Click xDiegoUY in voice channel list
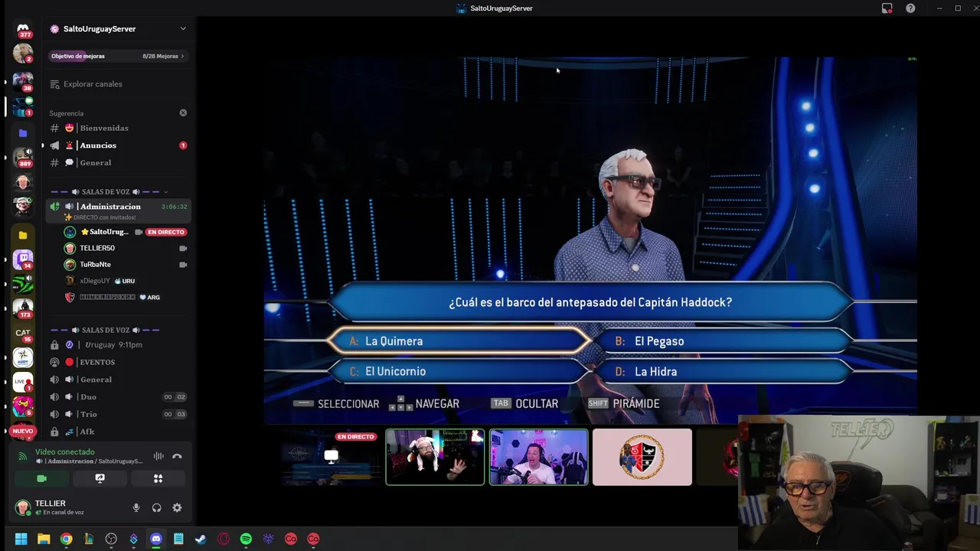980x551 pixels. click(x=95, y=281)
